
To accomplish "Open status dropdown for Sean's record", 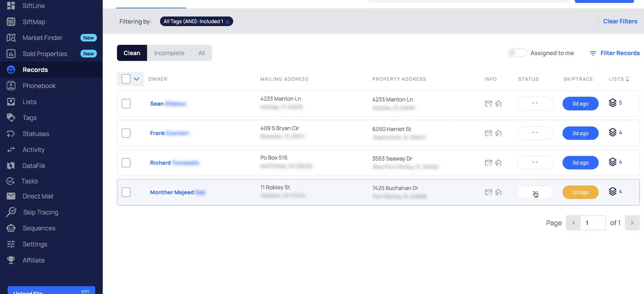I will (535, 103).
